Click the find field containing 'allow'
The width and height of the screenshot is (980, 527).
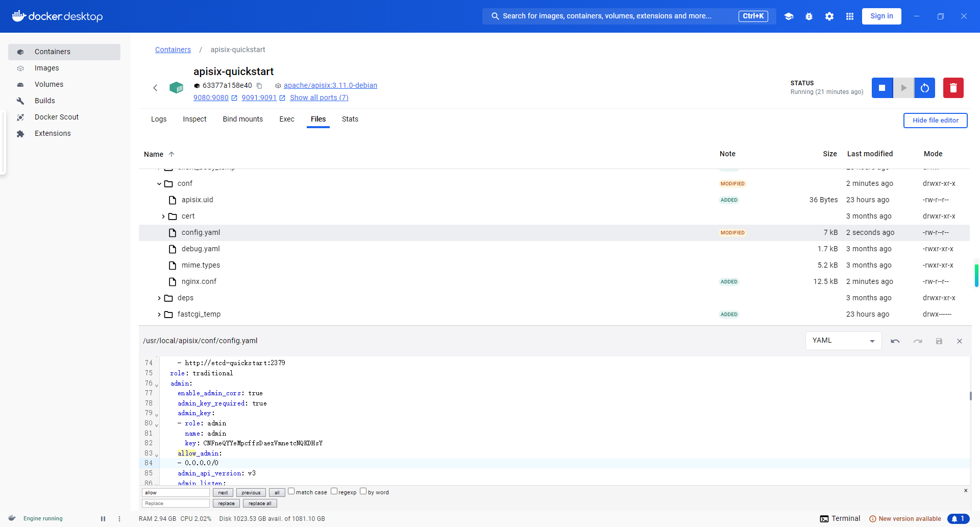[176, 493]
